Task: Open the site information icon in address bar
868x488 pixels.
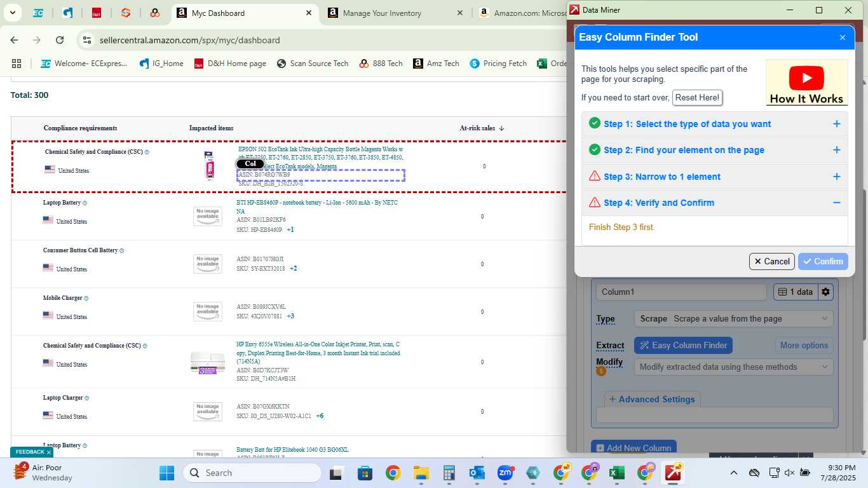Action: [x=87, y=40]
